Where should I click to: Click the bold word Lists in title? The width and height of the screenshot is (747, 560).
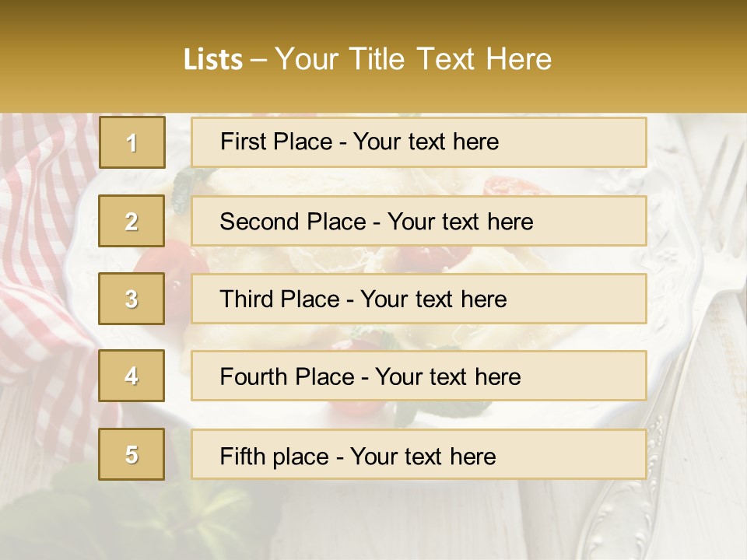coord(213,60)
